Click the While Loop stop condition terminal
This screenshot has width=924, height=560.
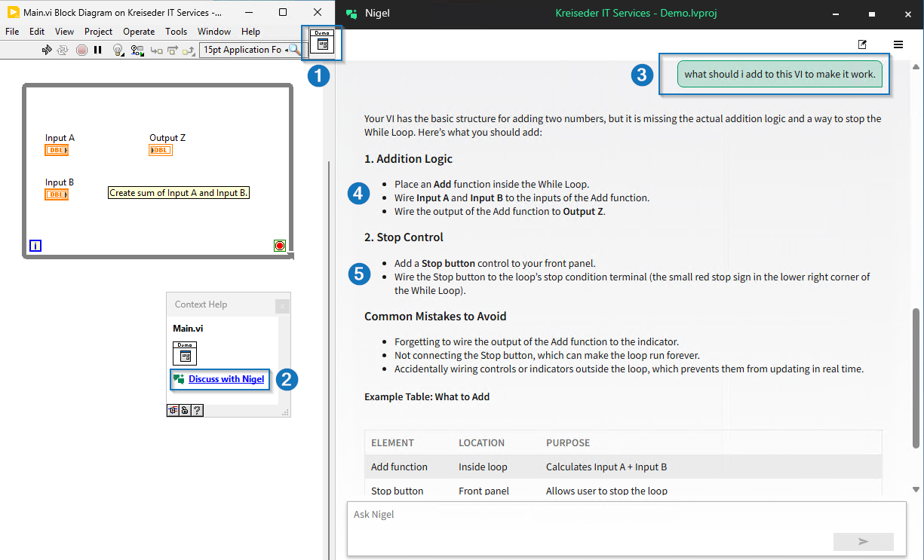280,246
